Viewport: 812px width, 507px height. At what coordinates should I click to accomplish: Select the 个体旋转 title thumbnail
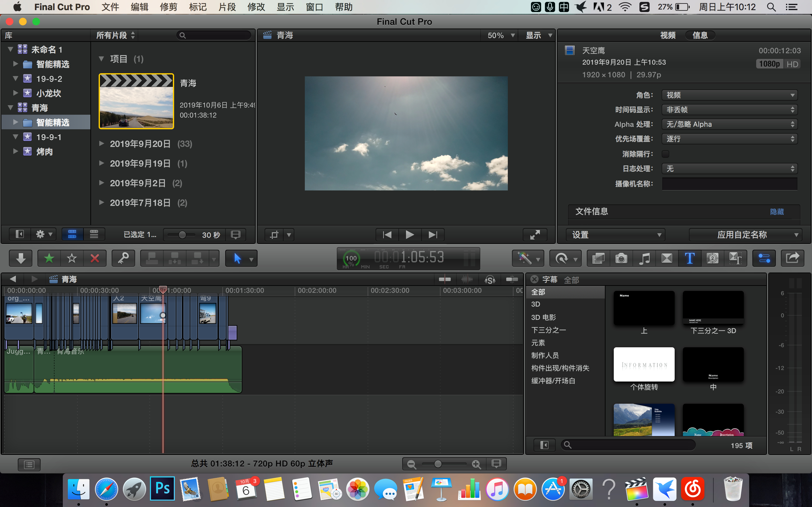point(644,364)
